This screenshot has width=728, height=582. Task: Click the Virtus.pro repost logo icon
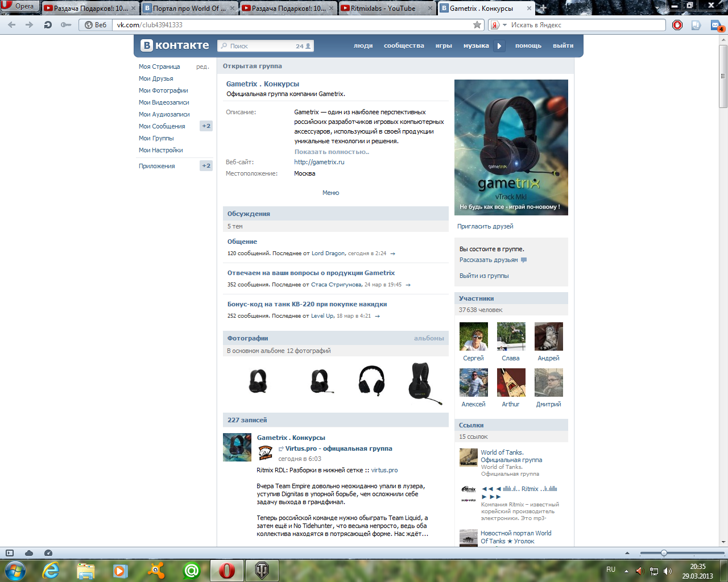266,452
